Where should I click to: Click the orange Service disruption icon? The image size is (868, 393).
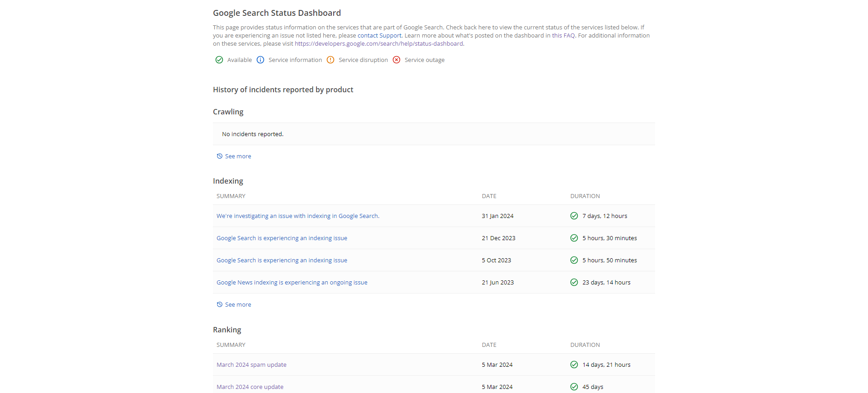tap(330, 60)
